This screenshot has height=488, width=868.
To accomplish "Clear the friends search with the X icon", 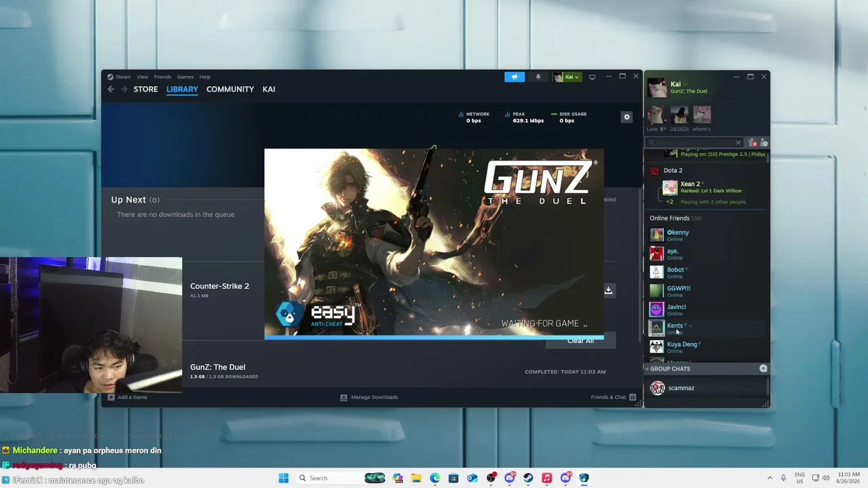I will [x=738, y=142].
